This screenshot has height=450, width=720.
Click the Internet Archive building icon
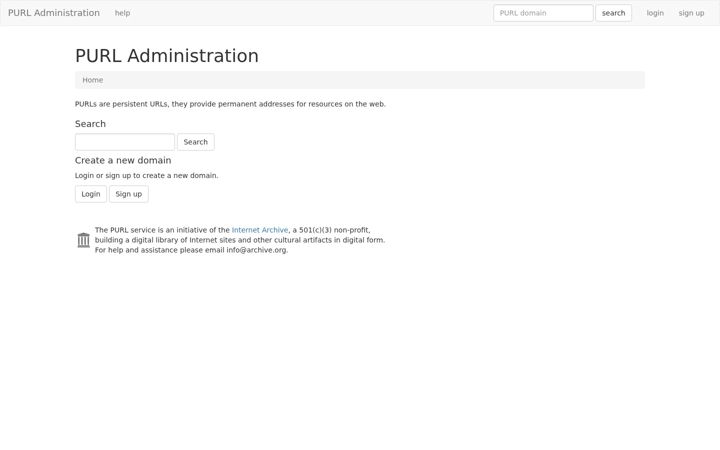pyautogui.click(x=84, y=240)
